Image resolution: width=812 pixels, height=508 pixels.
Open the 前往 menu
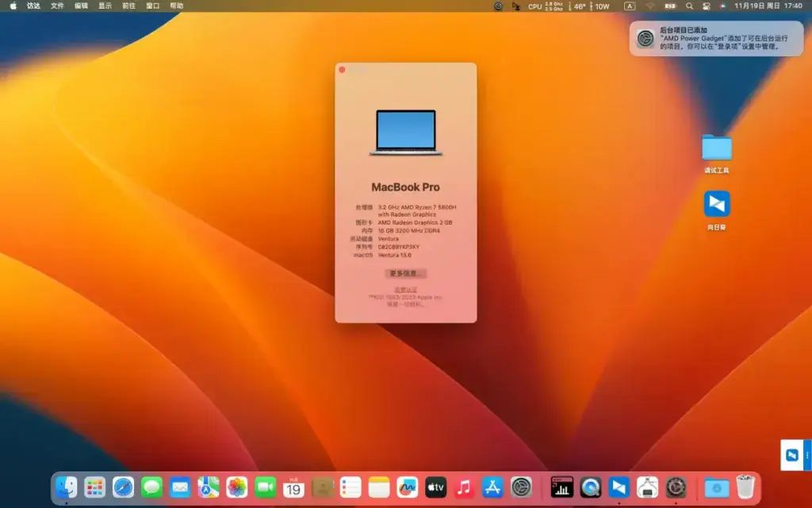click(129, 6)
